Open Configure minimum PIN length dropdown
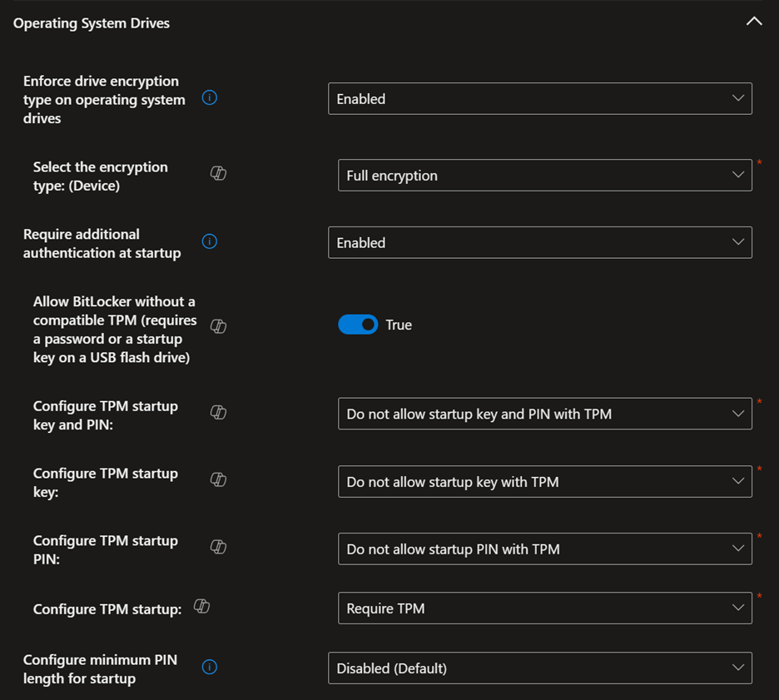This screenshot has width=779, height=700. pos(540,668)
